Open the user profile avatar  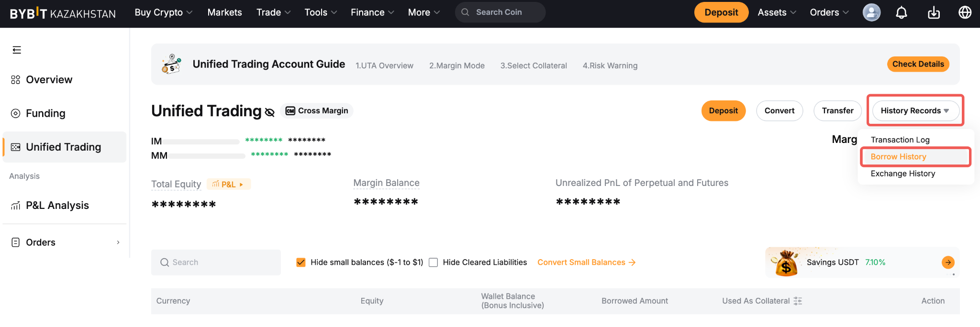[871, 12]
